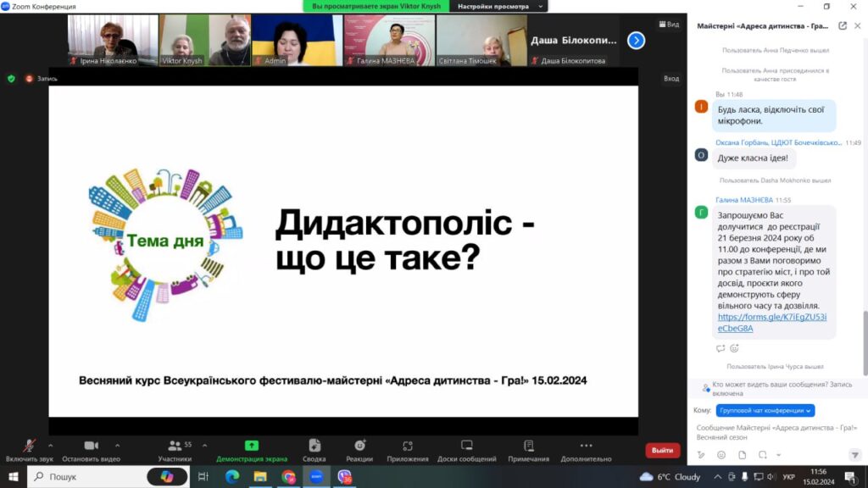Click the red Выйти leave button

point(662,450)
